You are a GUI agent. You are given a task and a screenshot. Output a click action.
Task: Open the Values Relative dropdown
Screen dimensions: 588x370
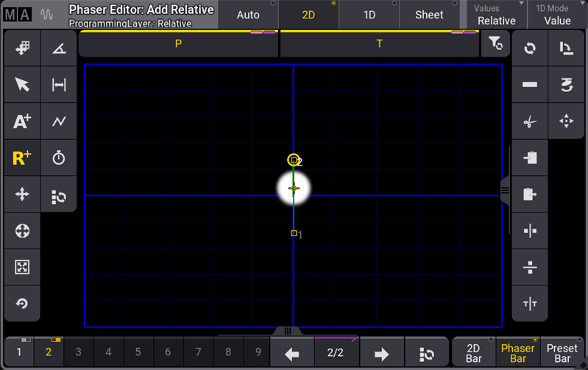click(x=496, y=15)
